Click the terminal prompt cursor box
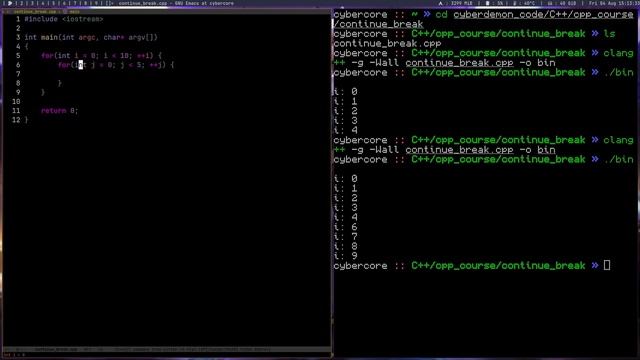Screen dimensions: 640x360 point(607,265)
